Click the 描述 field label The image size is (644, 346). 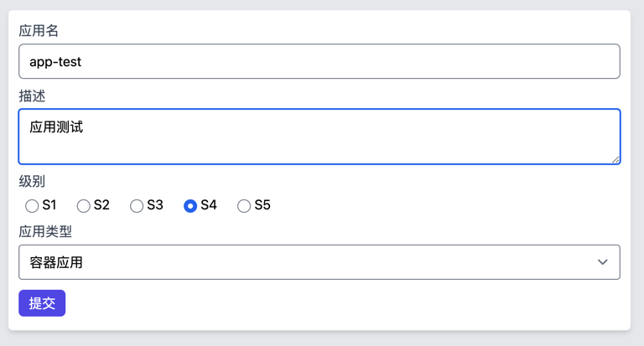click(32, 96)
